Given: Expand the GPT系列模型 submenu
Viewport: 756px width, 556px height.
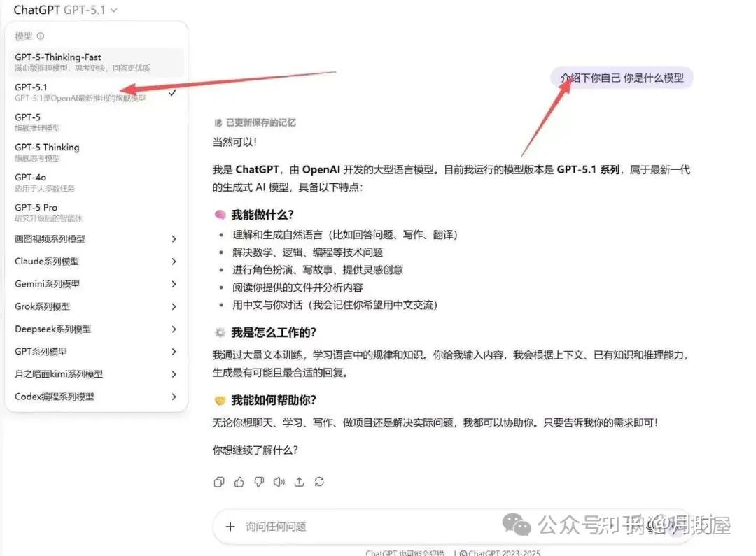Looking at the screenshot, I should coord(96,352).
